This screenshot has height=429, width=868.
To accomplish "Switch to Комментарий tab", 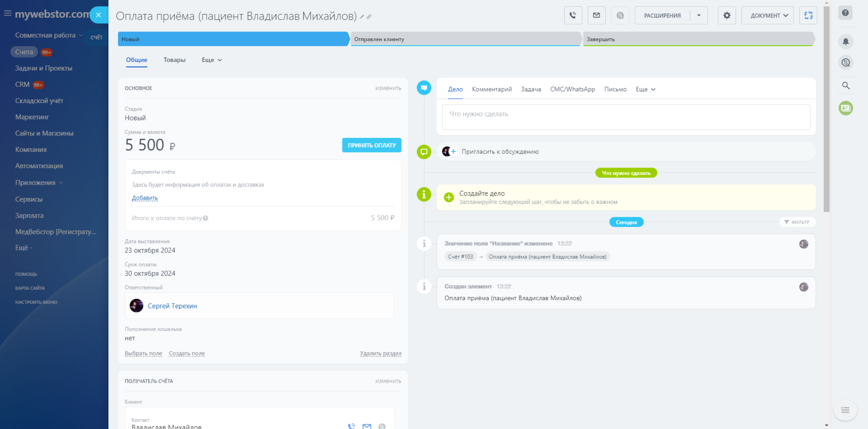I will (x=492, y=89).
